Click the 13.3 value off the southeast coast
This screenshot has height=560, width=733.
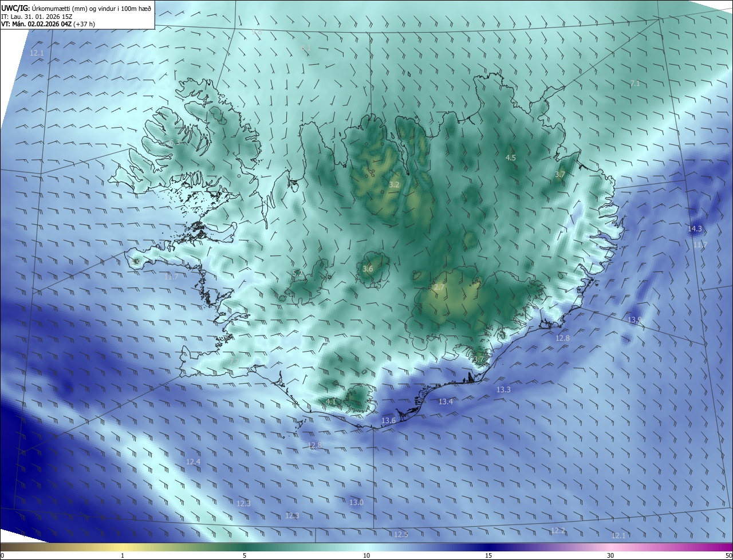pos(503,390)
